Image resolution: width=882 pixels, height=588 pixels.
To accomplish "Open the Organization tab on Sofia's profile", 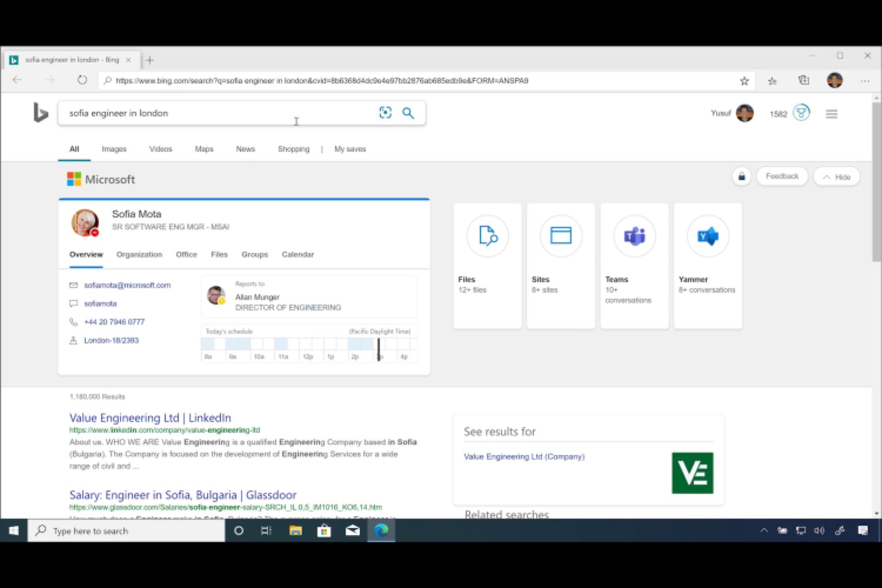I will [x=139, y=254].
